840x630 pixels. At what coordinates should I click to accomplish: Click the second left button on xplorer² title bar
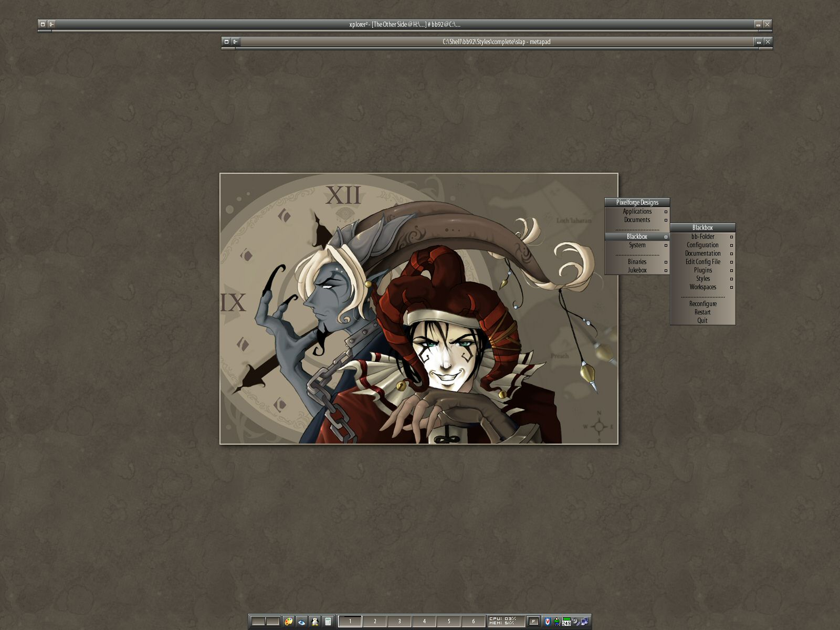[x=51, y=24]
